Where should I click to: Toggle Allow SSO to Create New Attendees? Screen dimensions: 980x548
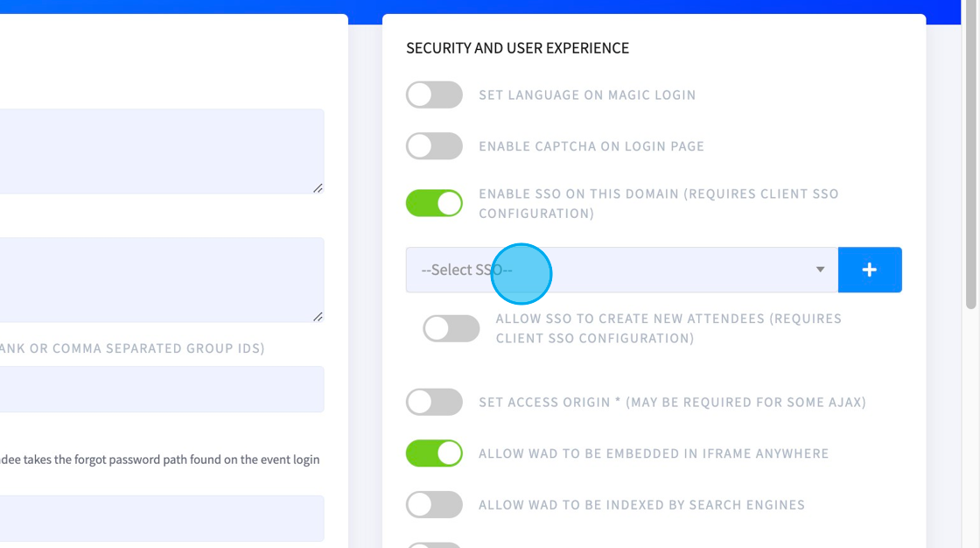451,328
